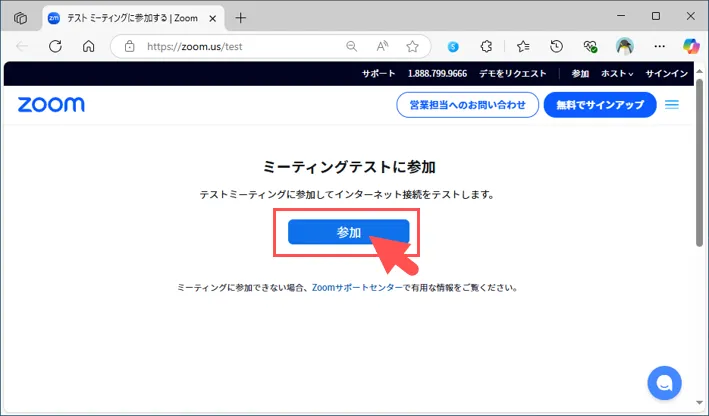
Task: Open the Zoomサポートセンター link
Action: 357,288
